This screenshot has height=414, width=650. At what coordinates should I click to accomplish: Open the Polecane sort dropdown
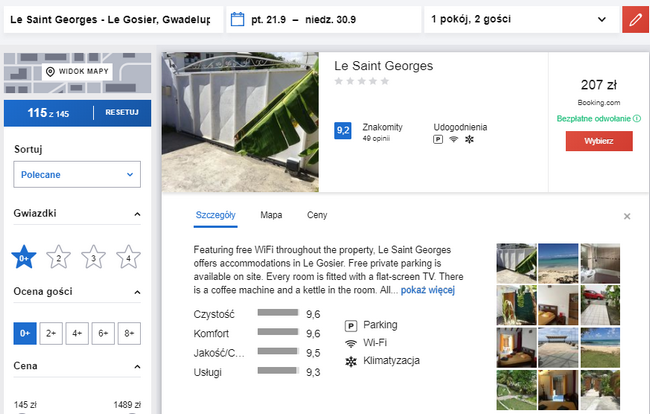point(77,174)
